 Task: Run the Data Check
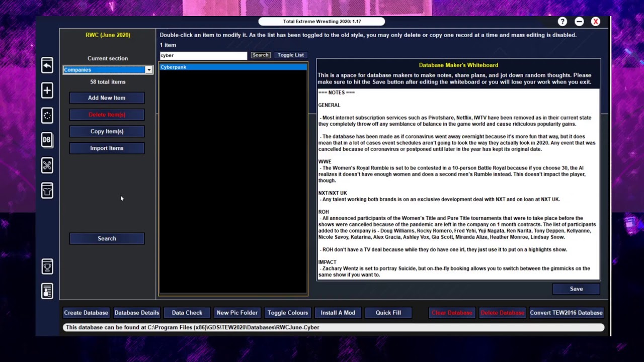pos(187,313)
